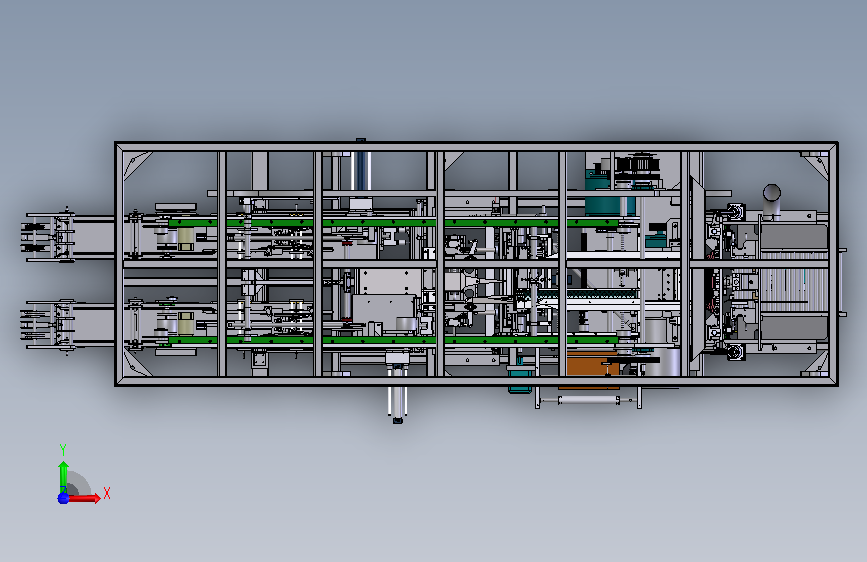Click the blue Z axis ball of triad

click(63, 498)
